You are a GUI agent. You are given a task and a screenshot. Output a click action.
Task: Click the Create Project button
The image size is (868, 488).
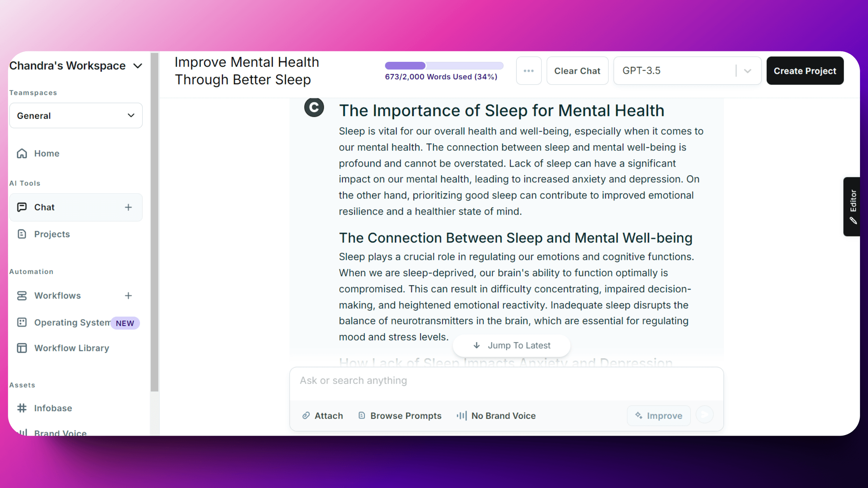(805, 70)
